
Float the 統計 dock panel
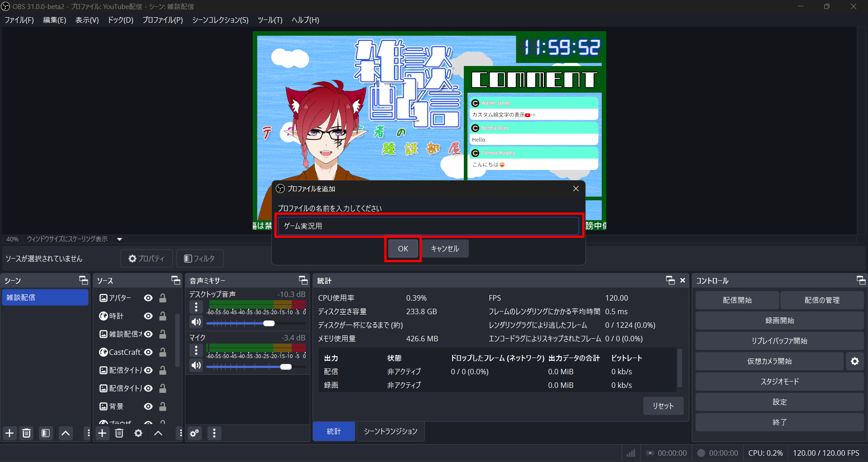[x=670, y=280]
